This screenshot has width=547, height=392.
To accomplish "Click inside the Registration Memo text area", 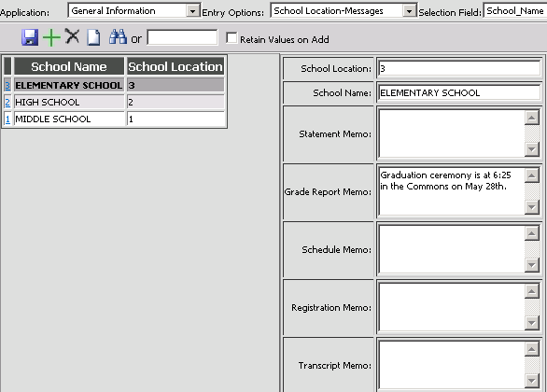I will (452, 307).
